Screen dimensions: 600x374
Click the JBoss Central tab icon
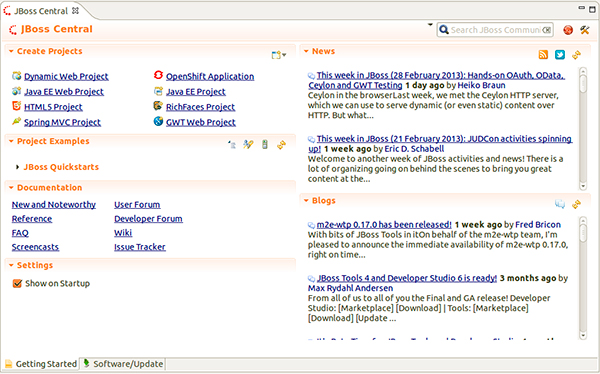click(7, 11)
